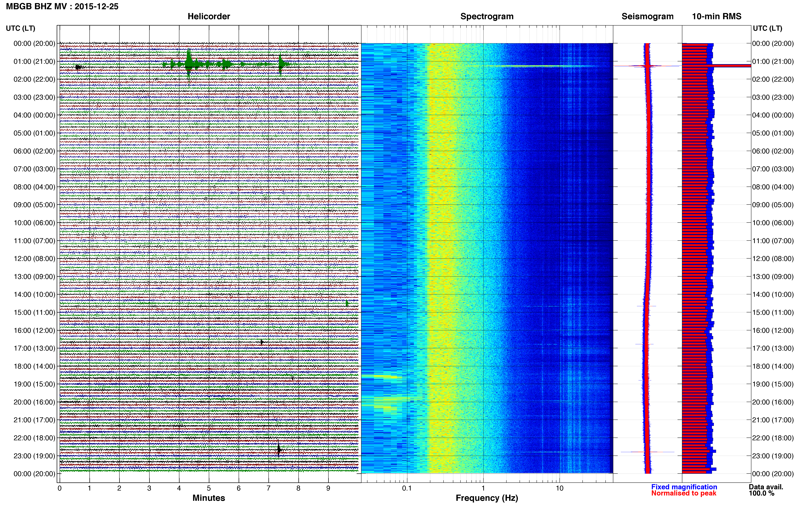
Task: Click the black spike near 16:40 trace
Action: point(262,342)
